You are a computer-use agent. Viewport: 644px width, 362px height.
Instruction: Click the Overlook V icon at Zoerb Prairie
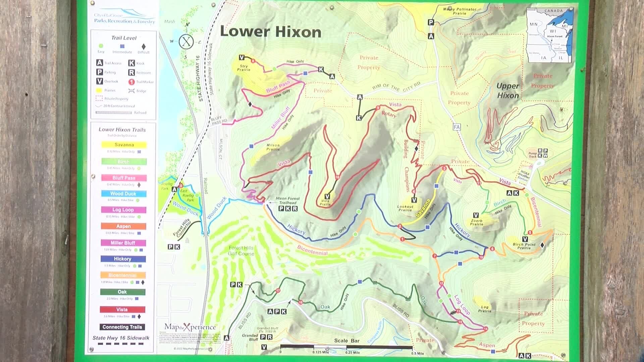tap(476, 215)
